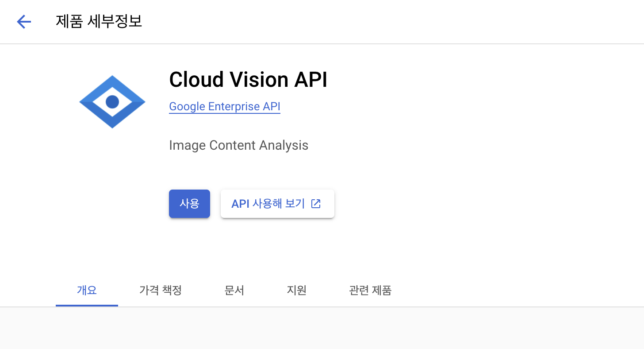
Task: Open the Google Enterprise API link
Action: pyautogui.click(x=224, y=106)
